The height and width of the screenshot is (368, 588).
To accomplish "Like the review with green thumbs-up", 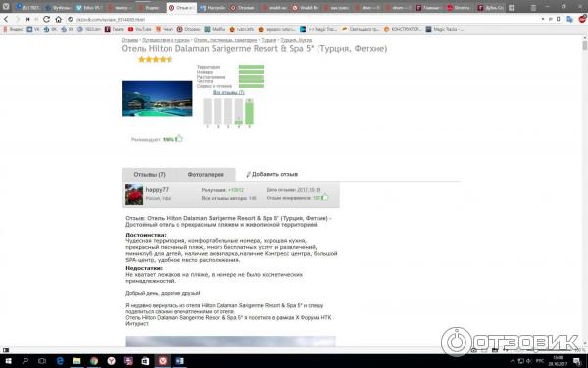I will (x=325, y=197).
